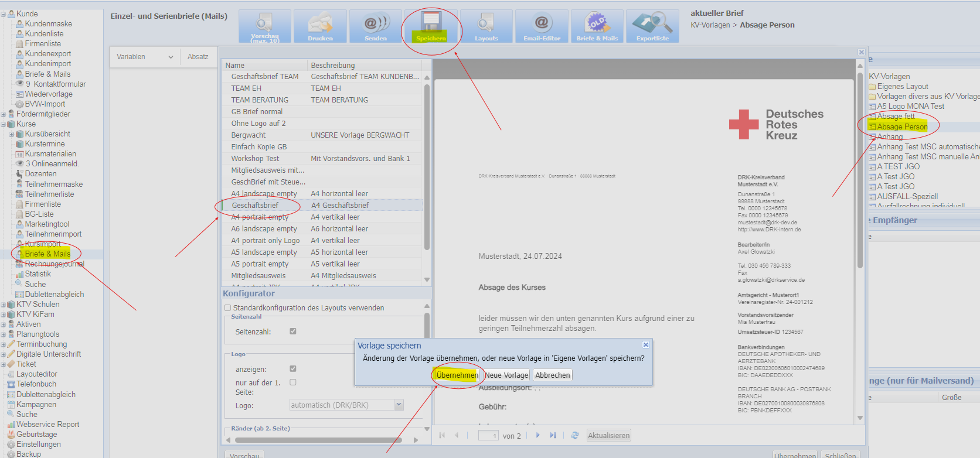Expand the KTV Schulen tree node
The height and width of the screenshot is (458, 980).
tap(4, 305)
